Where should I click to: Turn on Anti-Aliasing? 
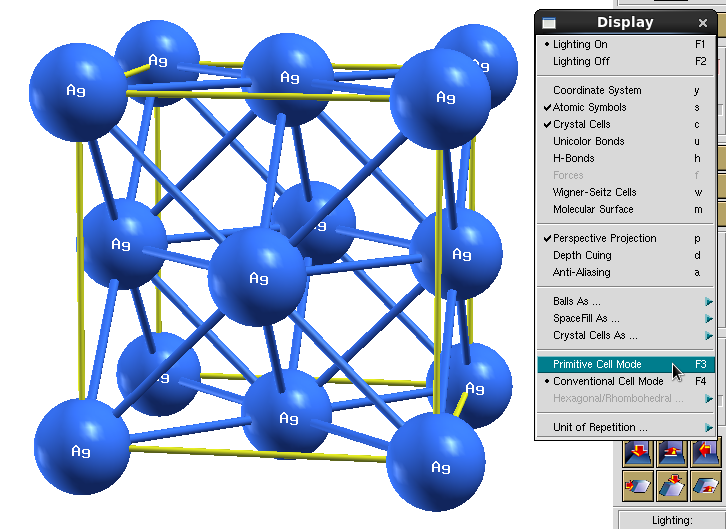point(626,272)
